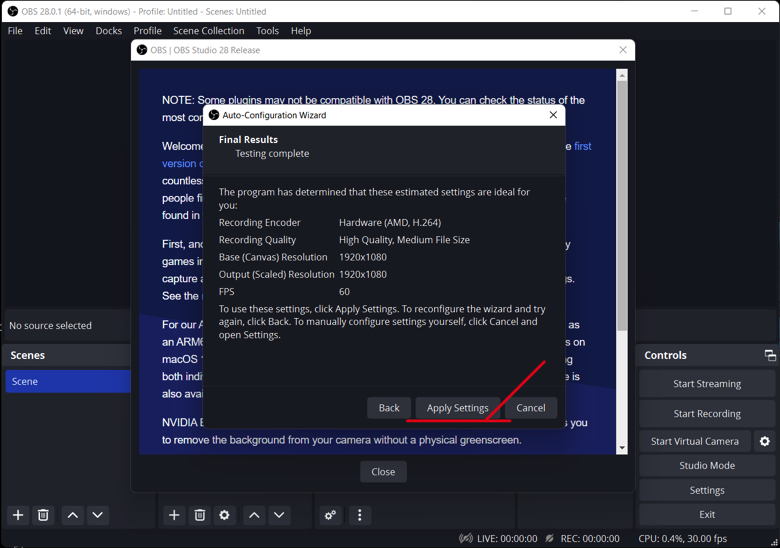The height and width of the screenshot is (548, 780).
Task: Open the Edit menu
Action: click(43, 30)
